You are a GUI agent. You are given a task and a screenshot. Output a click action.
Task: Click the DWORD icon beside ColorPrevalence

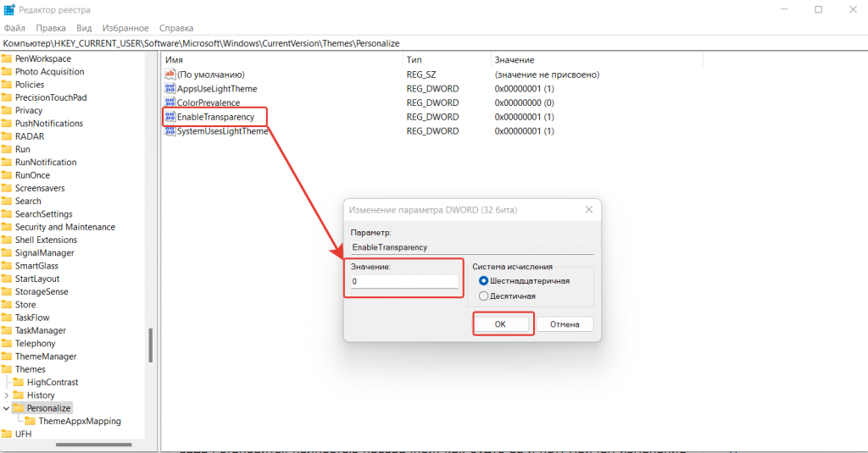coord(170,102)
